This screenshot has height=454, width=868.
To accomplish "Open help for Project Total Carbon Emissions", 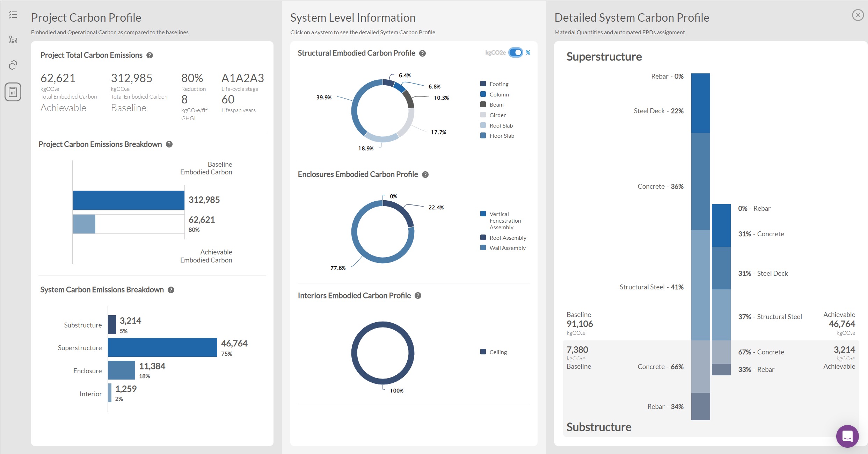I will (150, 55).
